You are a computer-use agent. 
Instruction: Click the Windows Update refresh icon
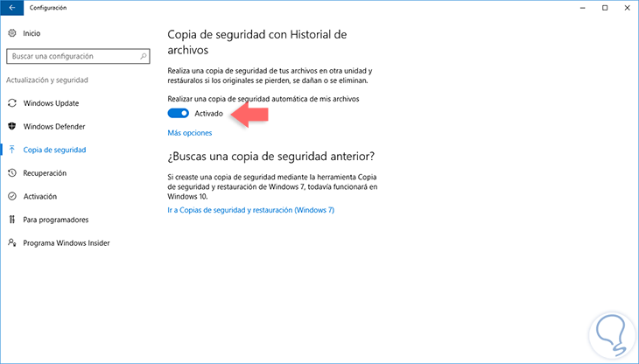[12, 103]
